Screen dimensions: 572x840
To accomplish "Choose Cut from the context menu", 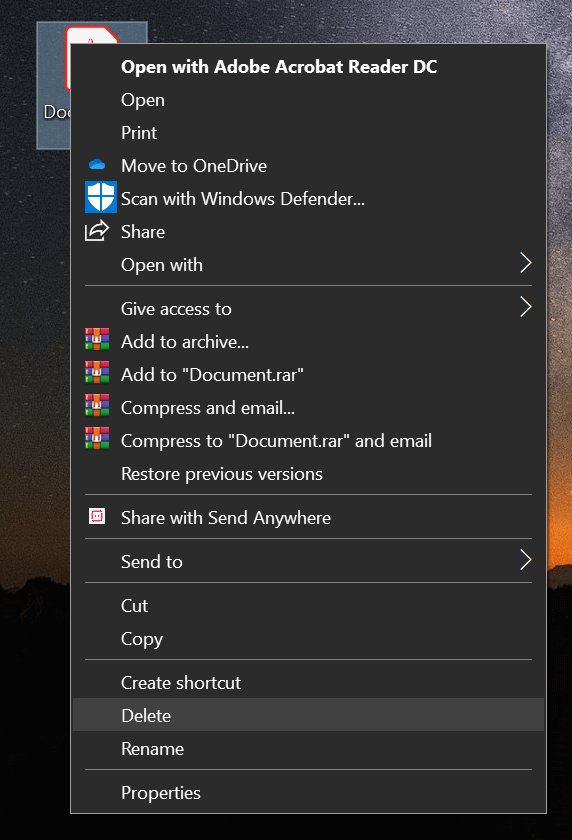I will 308,605.
